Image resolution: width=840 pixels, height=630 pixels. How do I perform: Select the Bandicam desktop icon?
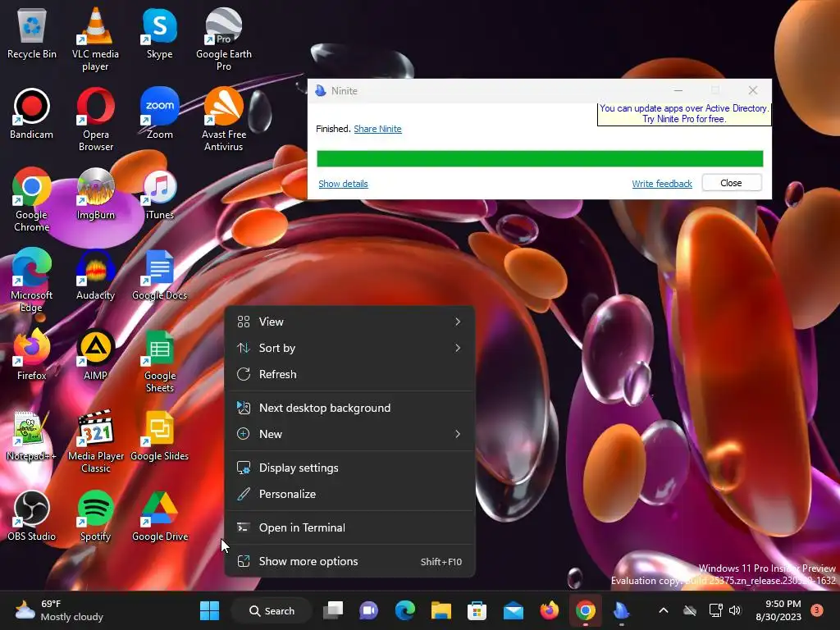point(32,113)
